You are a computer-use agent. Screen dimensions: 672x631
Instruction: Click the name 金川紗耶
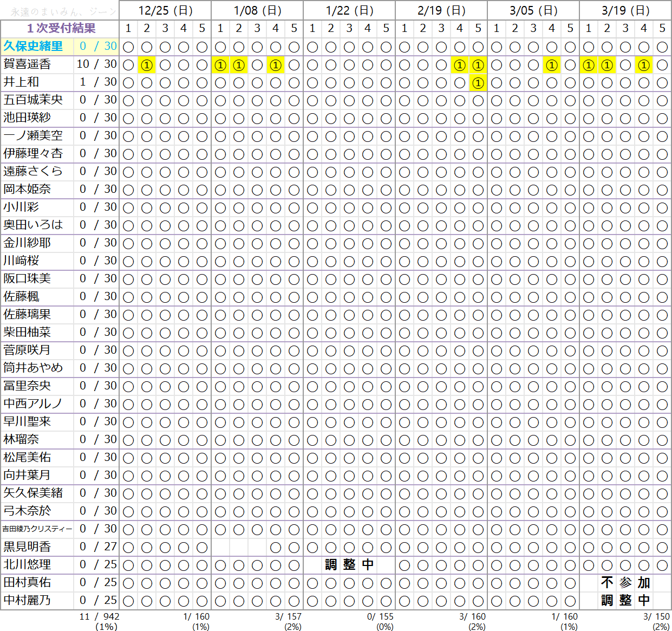[x=27, y=243]
